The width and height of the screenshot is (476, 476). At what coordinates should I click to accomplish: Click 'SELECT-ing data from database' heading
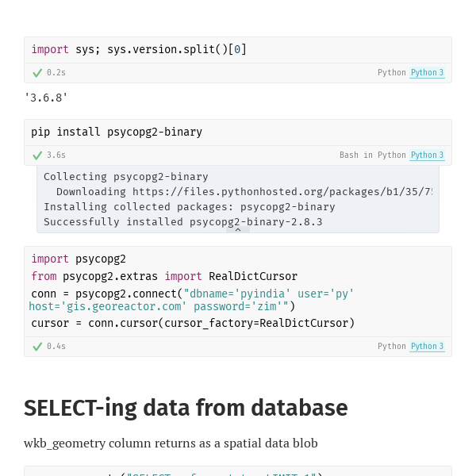coord(186,408)
